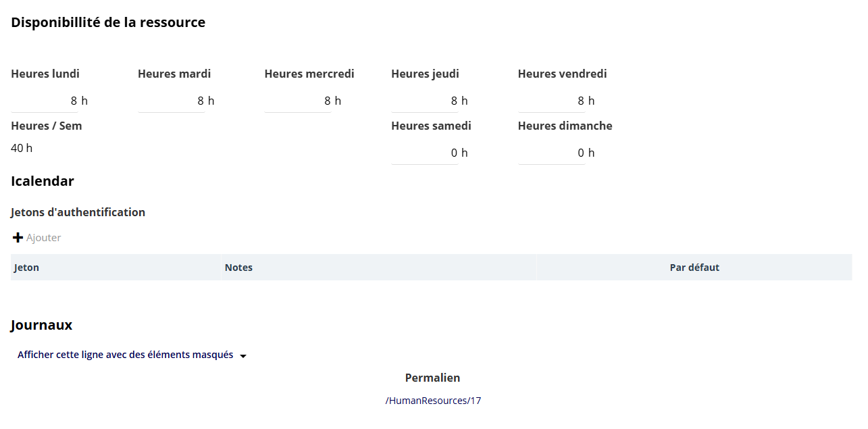Click the Par défaut column header
The height and width of the screenshot is (429, 868).
[694, 268]
